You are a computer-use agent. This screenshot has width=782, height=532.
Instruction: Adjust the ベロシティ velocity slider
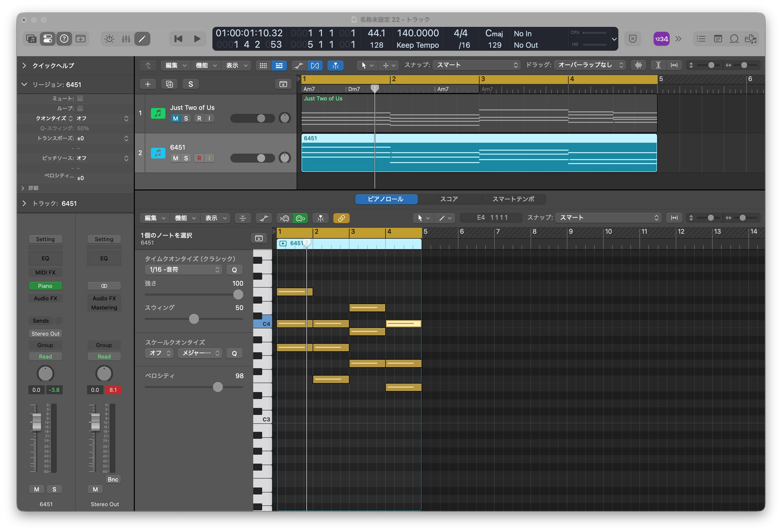[218, 387]
